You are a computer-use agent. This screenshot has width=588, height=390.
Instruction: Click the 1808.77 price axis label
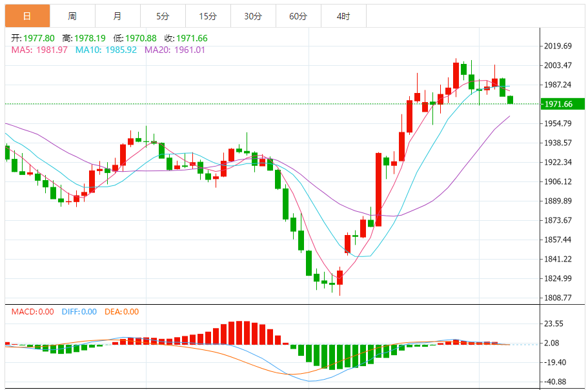click(558, 298)
